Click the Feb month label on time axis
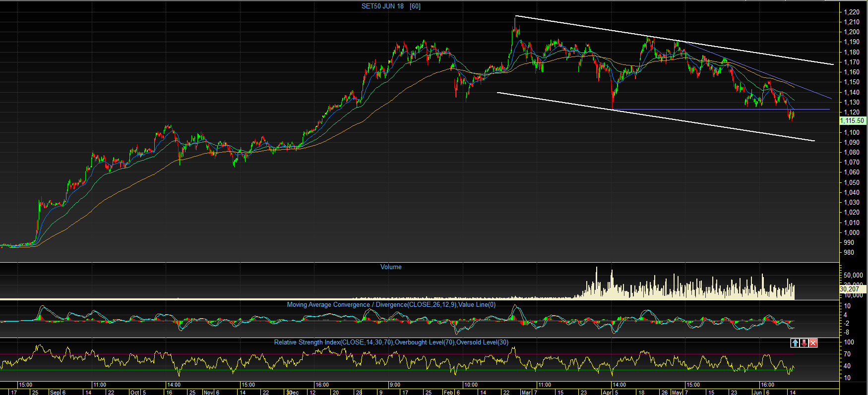 point(448,392)
